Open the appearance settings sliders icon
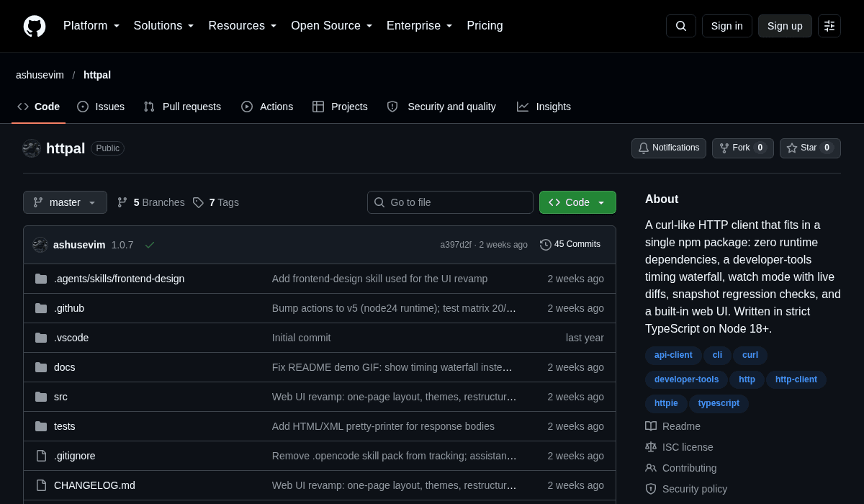The height and width of the screenshot is (504, 864). 829,26
